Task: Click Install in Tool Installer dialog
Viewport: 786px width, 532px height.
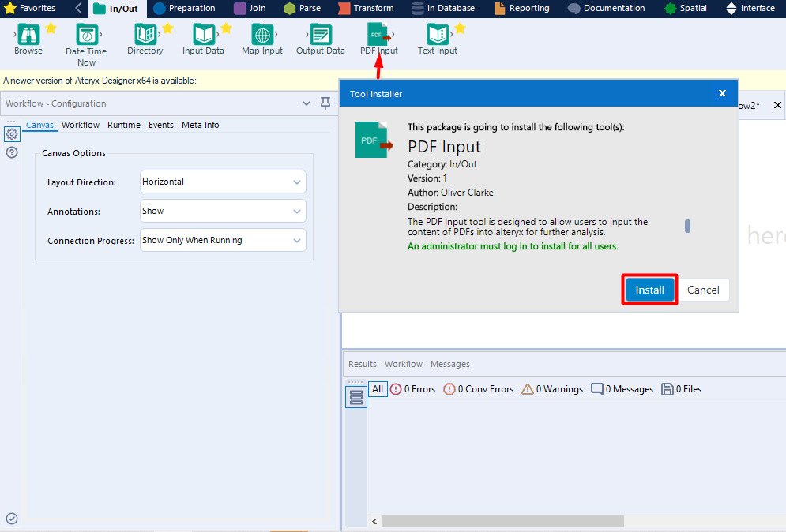Action: (x=649, y=290)
